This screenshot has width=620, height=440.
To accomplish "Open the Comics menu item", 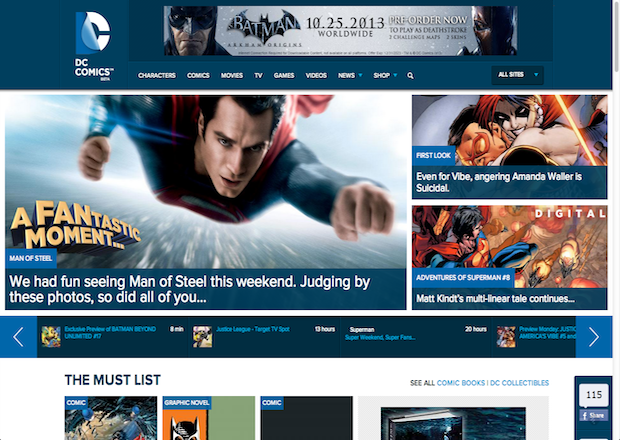I will click(x=198, y=76).
